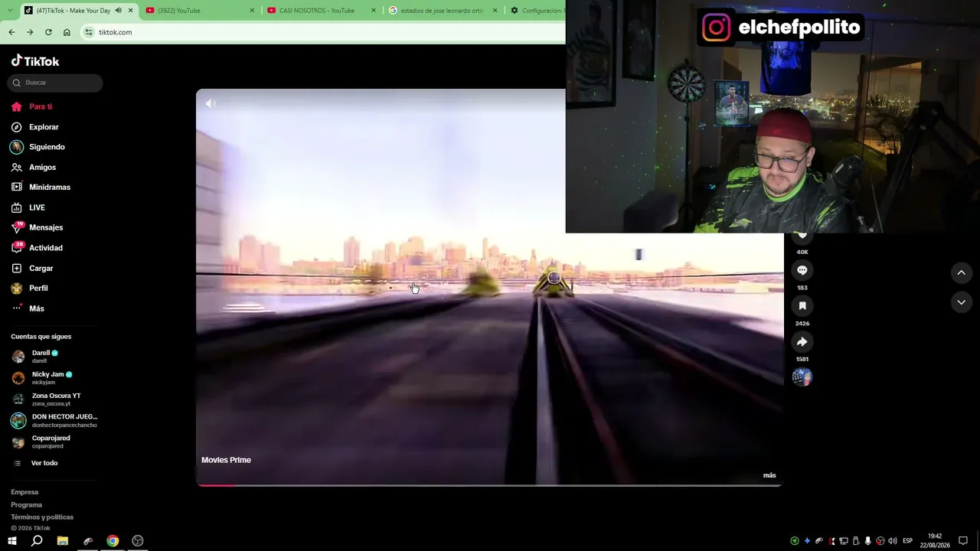
Task: Open the taskbar volume control
Action: tap(892, 541)
